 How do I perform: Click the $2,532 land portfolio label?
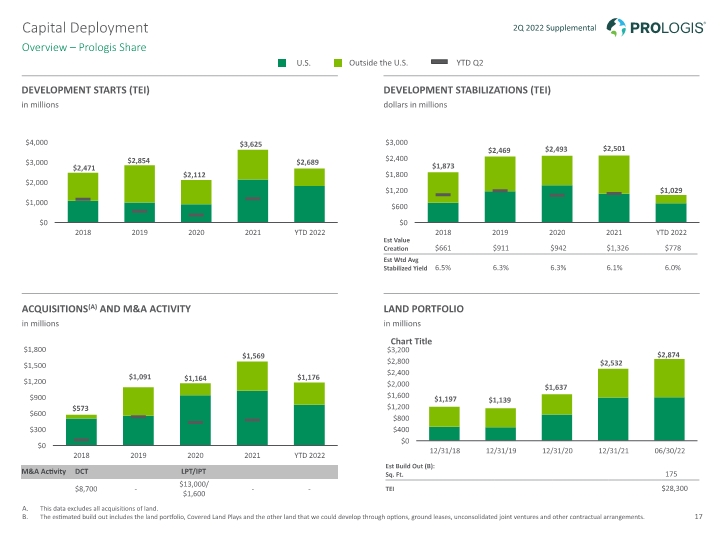(x=611, y=363)
